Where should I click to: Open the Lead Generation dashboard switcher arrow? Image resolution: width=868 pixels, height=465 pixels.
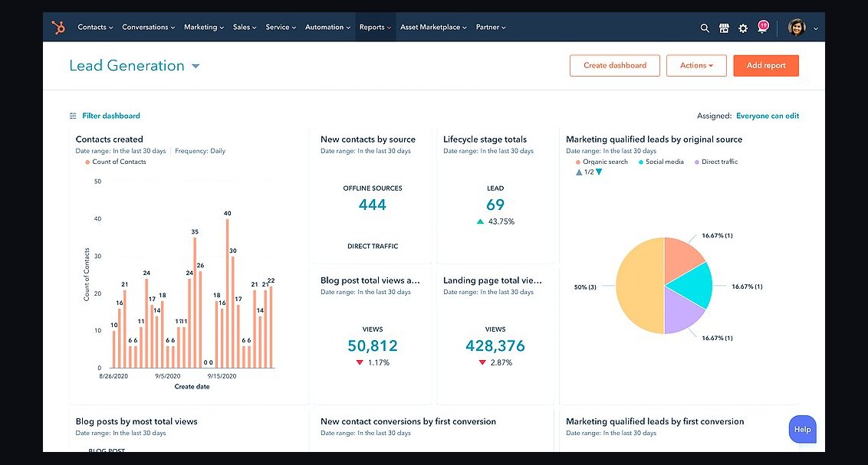tap(196, 66)
